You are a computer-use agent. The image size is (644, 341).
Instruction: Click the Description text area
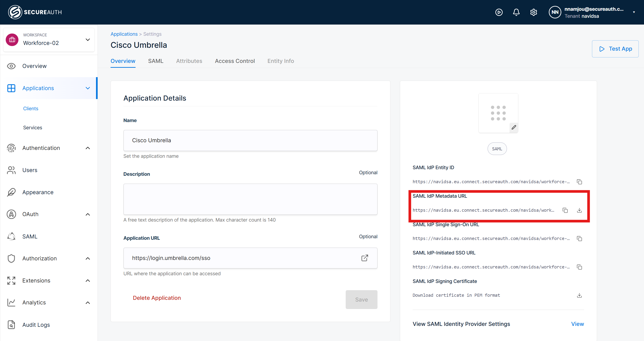point(250,199)
